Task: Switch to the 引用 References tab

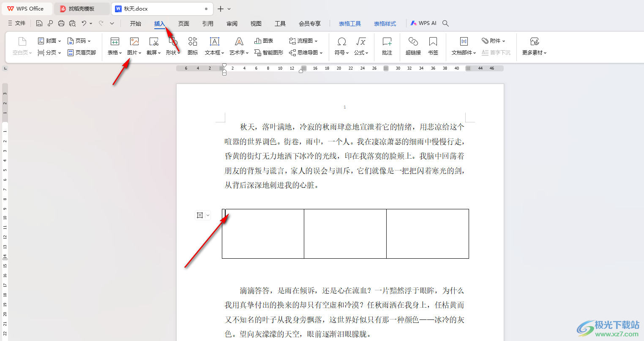Action: point(208,24)
